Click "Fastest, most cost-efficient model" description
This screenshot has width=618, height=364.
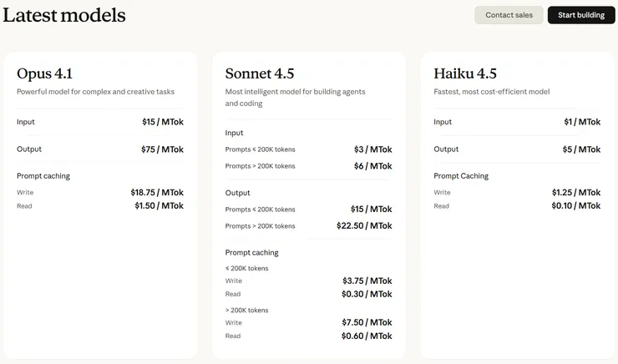point(491,92)
